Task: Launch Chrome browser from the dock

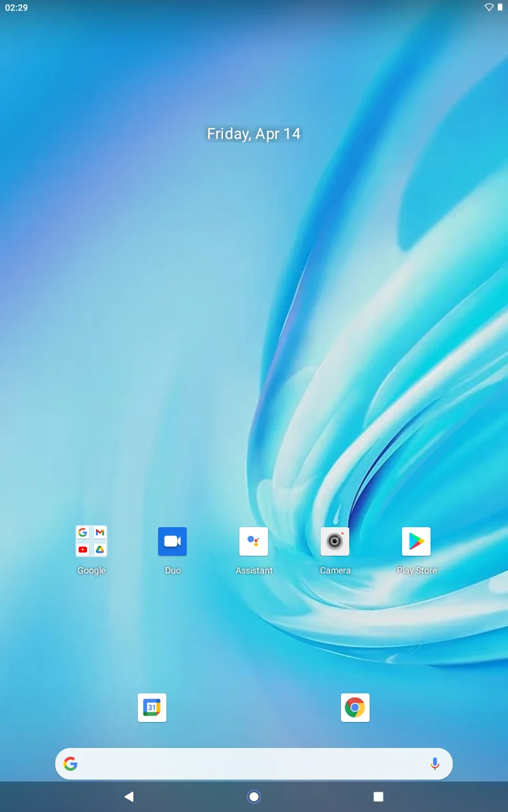Action: [x=356, y=707]
